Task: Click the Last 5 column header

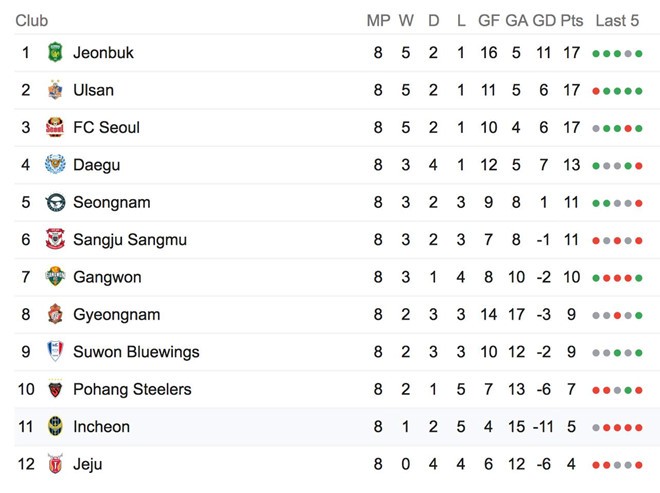Action: click(617, 20)
